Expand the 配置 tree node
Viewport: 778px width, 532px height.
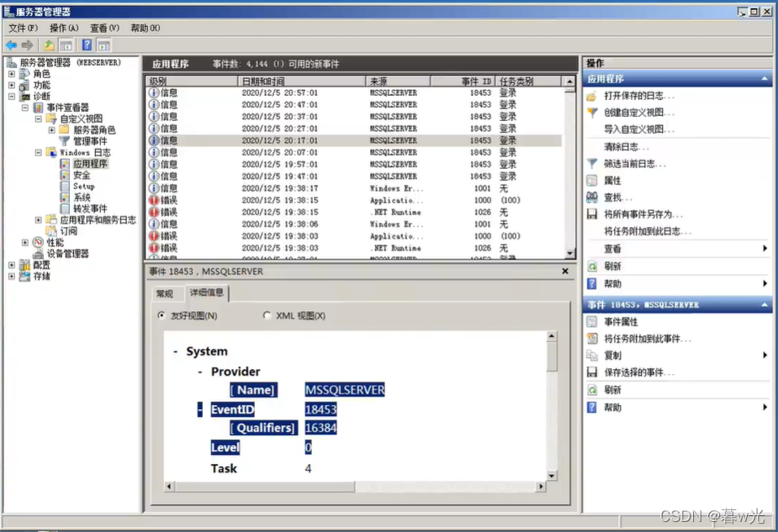12,265
